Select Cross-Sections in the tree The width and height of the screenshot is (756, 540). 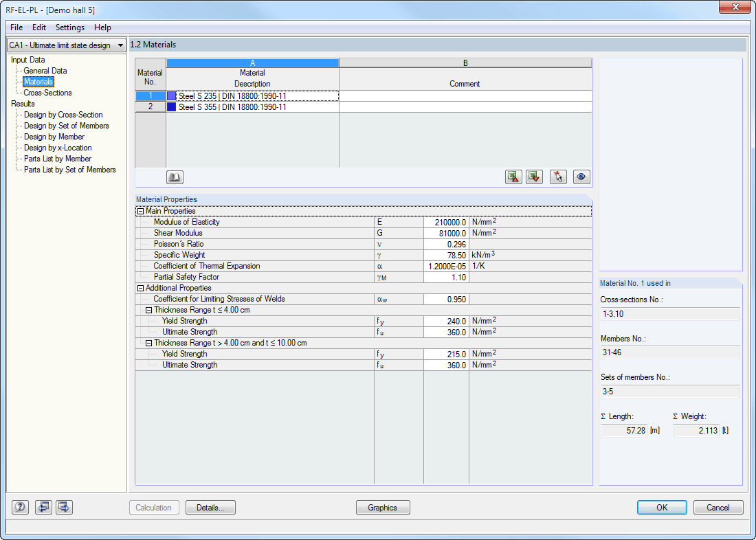click(x=47, y=93)
